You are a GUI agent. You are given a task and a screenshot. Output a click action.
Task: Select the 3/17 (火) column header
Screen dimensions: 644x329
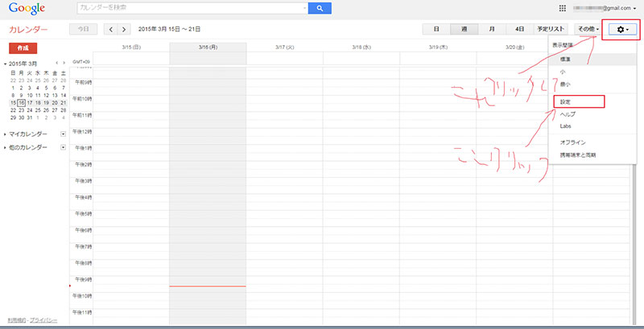(x=285, y=47)
